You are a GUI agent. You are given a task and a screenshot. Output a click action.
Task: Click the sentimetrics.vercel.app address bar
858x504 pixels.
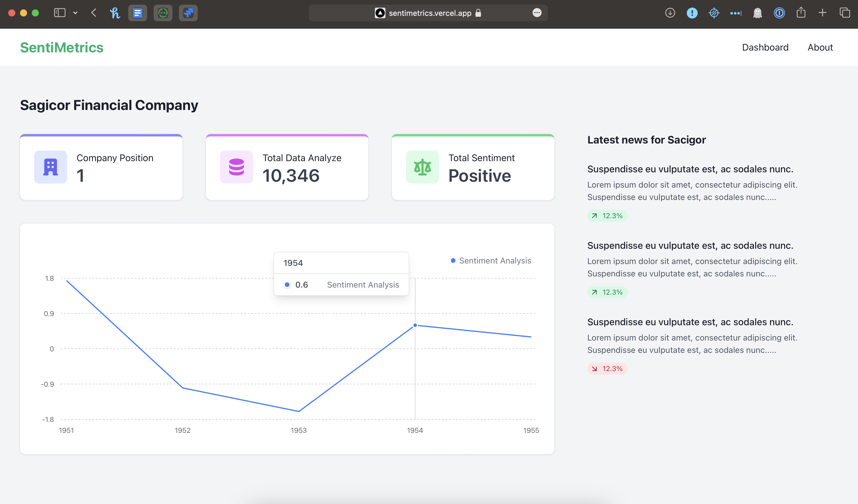(429, 13)
